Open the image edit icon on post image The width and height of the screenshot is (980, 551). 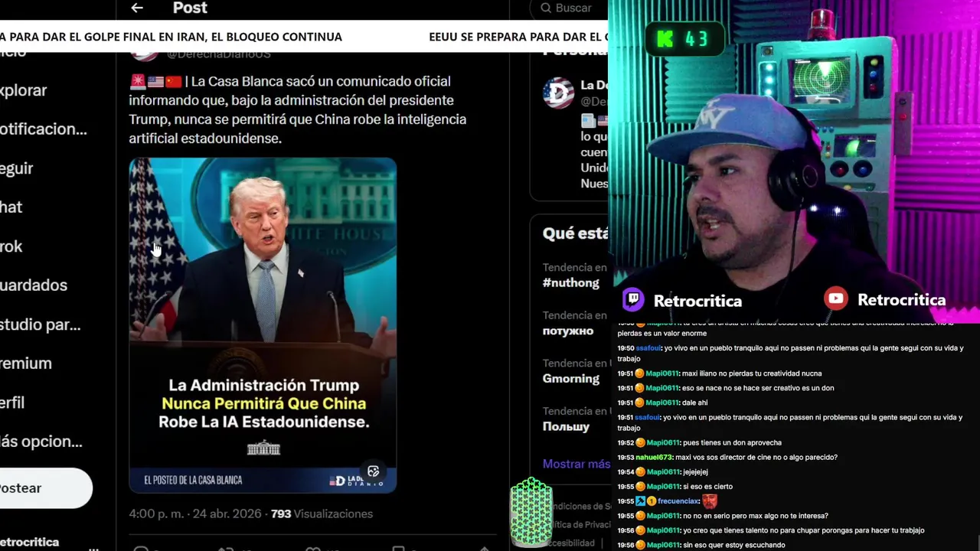374,471
